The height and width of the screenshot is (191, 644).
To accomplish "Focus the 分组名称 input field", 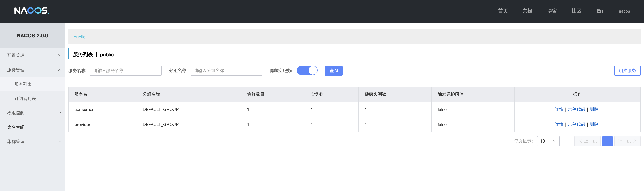I will [x=226, y=71].
